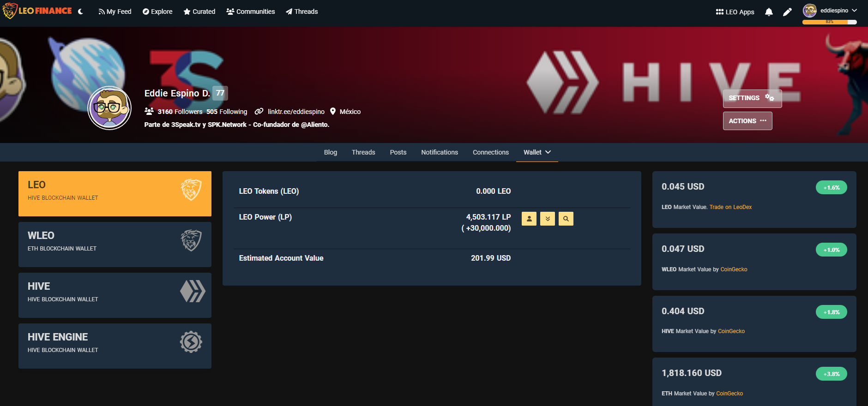Go to Curated content
Image resolution: width=868 pixels, height=406 pixels.
tap(199, 12)
